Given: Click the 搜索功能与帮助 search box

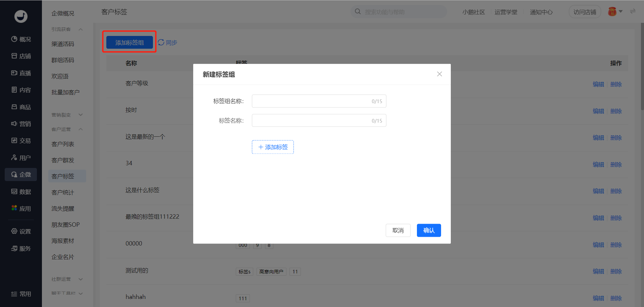Looking at the screenshot, I should 399,12.
